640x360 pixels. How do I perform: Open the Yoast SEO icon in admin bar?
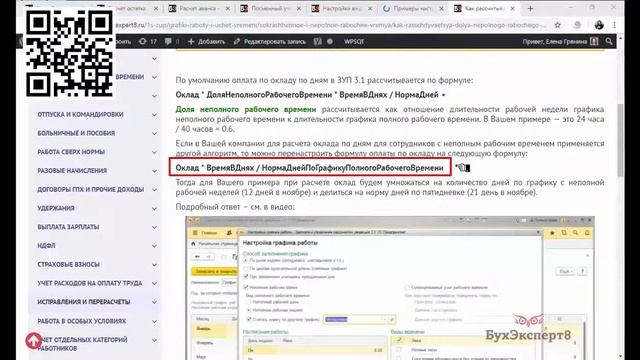pyautogui.click(x=318, y=42)
